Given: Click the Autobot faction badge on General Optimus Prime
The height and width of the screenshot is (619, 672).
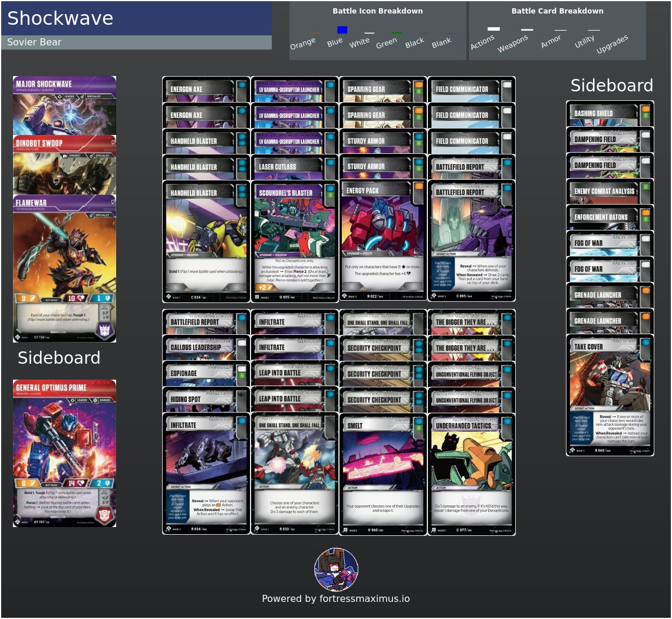Looking at the screenshot, I should click(x=104, y=515).
